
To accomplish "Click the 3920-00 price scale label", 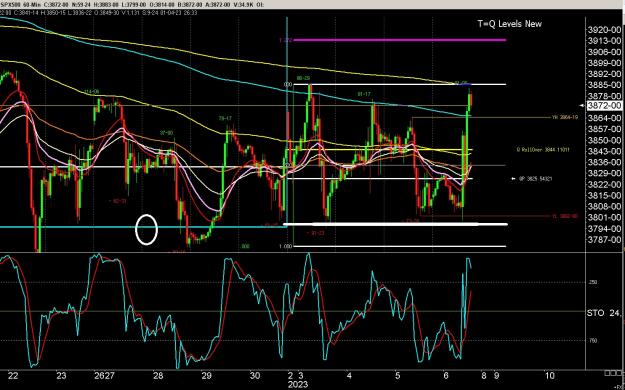I will click(x=604, y=30).
